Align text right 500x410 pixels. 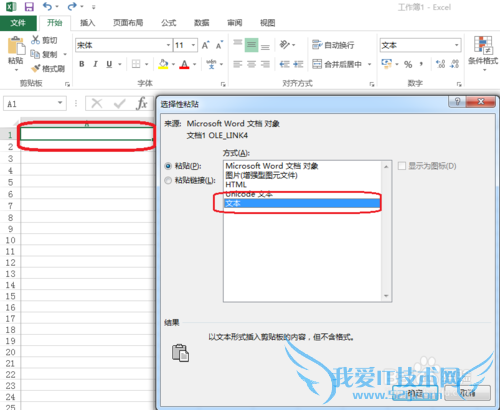[265, 64]
